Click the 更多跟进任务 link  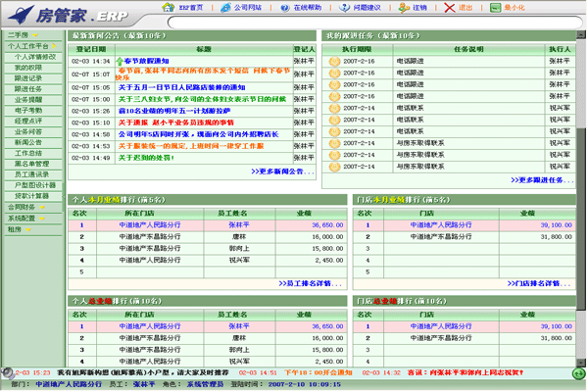[x=543, y=180]
